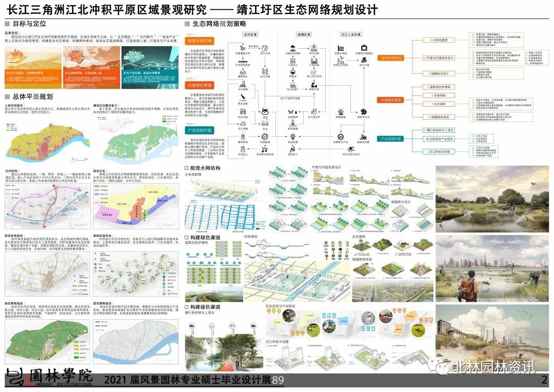Open the industrial riverside rendering at bottom right
The height and width of the screenshot is (392, 554).
[x=492, y=337]
